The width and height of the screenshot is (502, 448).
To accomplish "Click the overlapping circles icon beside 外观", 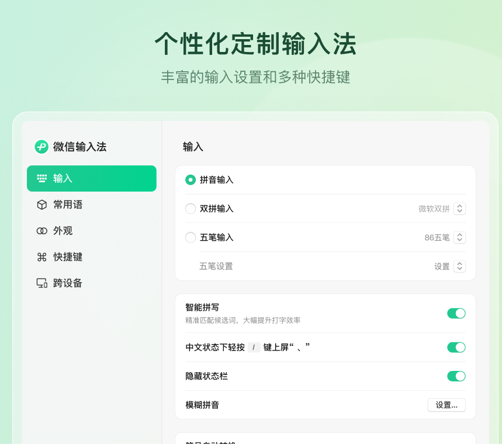I will tap(42, 231).
